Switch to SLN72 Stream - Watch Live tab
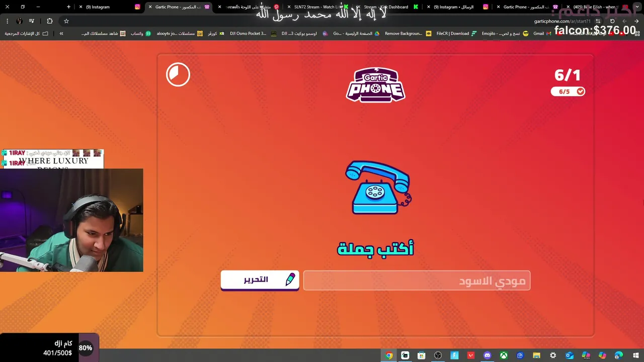 tap(317, 7)
